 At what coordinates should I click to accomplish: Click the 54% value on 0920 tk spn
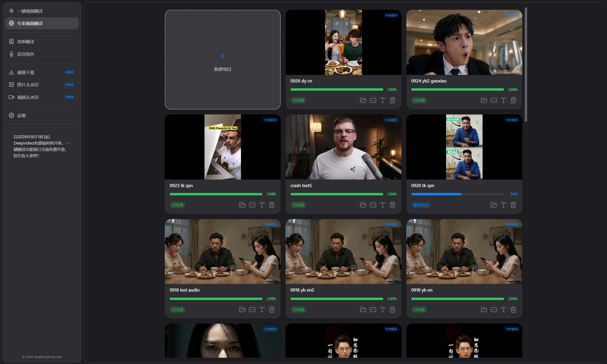click(x=514, y=194)
